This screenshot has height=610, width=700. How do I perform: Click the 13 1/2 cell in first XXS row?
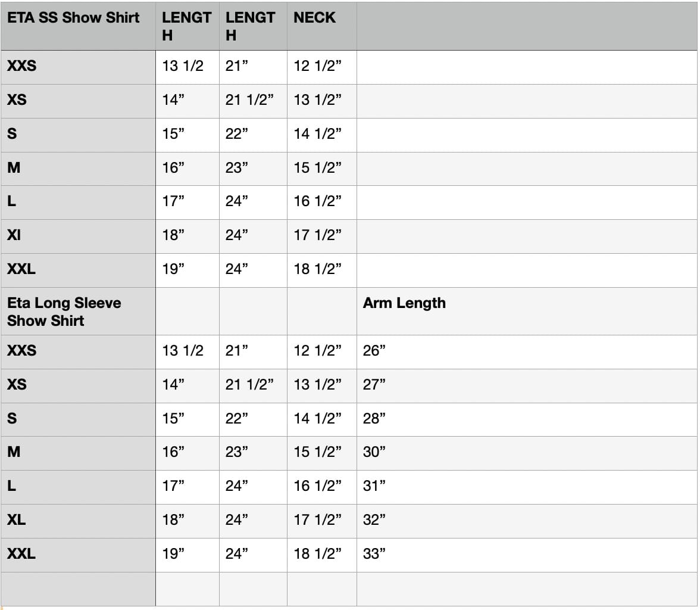(x=187, y=67)
